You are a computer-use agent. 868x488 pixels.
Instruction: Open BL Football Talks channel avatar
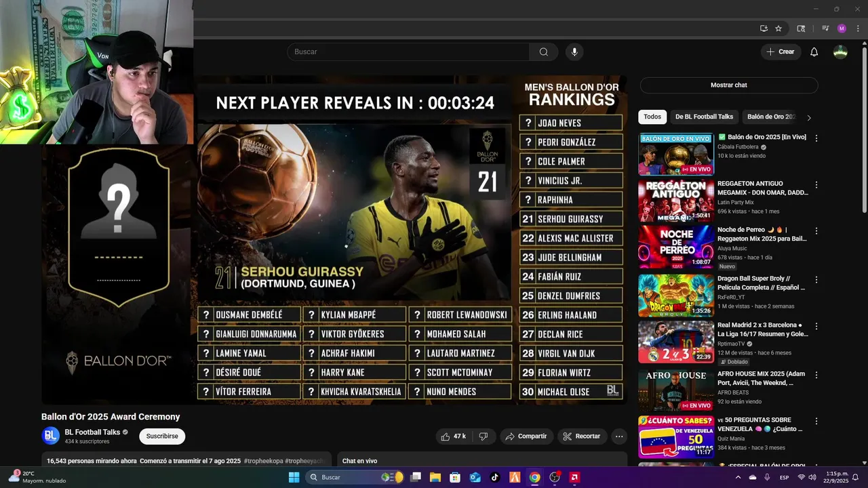click(51, 436)
